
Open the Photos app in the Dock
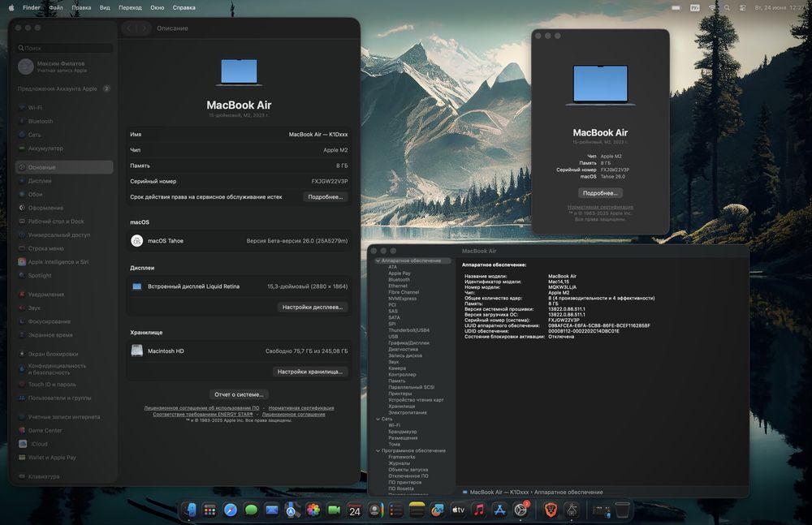tap(313, 510)
